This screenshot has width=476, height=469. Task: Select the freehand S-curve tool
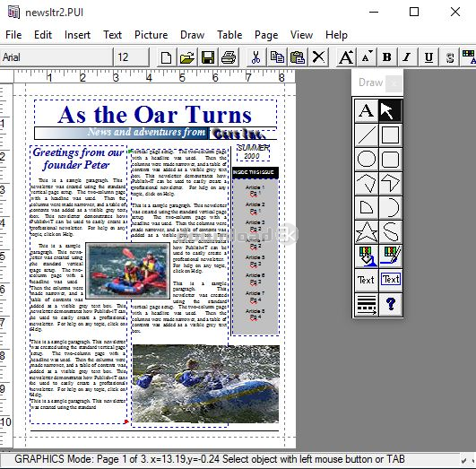[391, 232]
